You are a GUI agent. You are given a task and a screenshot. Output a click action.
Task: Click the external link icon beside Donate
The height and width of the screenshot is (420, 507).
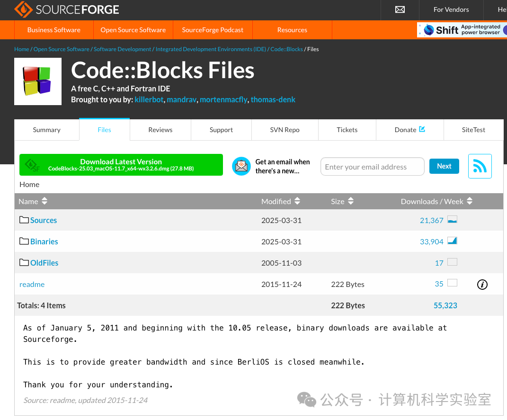coord(422,129)
